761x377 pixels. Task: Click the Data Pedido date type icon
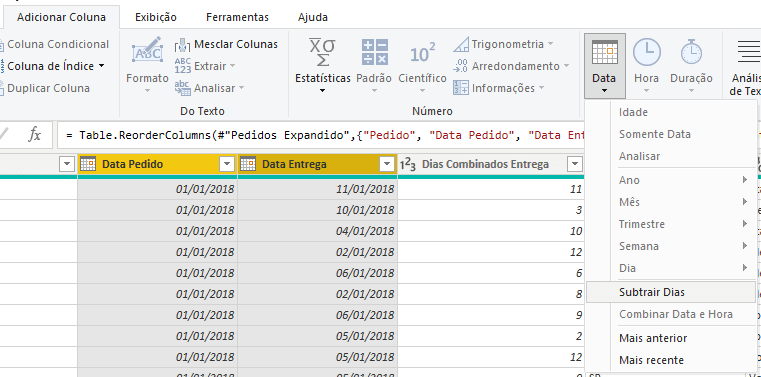[88, 164]
